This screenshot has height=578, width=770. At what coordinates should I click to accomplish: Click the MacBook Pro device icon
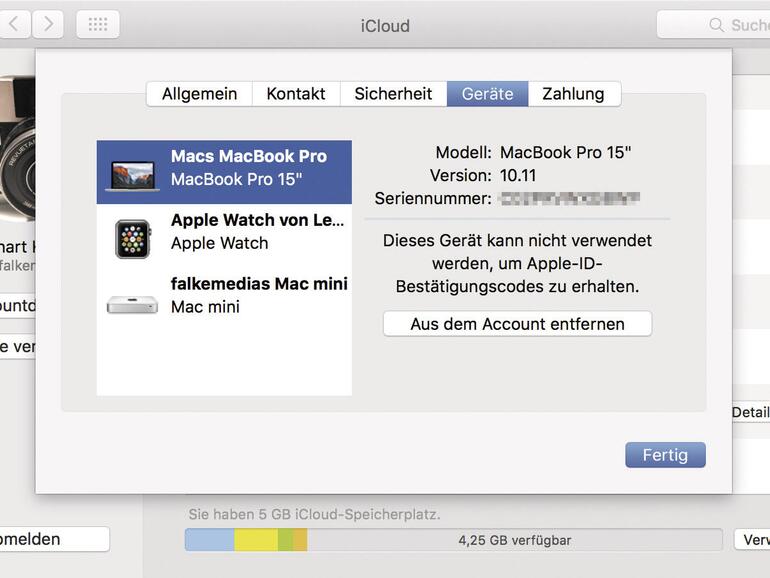[x=132, y=175]
